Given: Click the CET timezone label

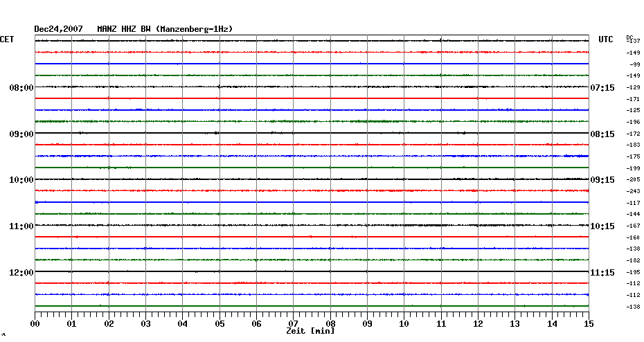Looking at the screenshot, I should (x=7, y=39).
